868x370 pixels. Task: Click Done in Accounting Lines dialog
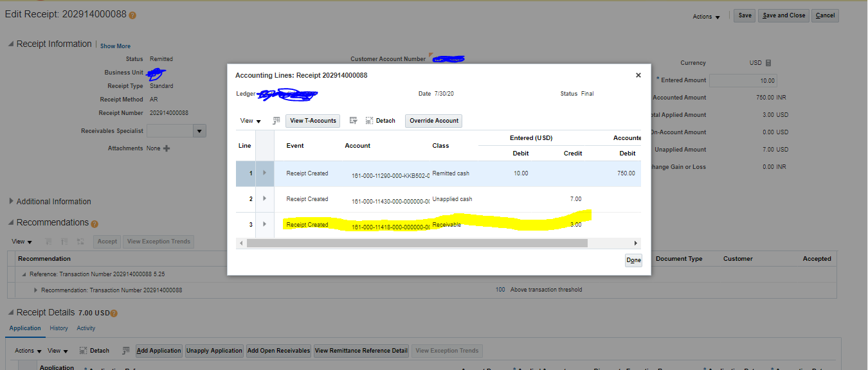pos(634,260)
